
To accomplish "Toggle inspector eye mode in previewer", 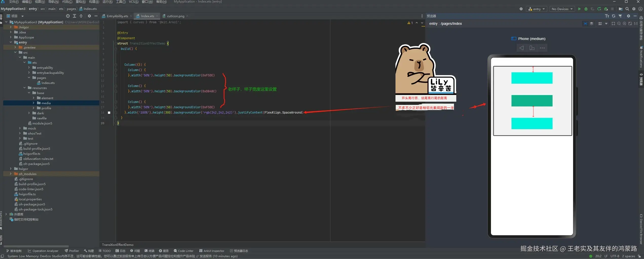I will 585,24.
